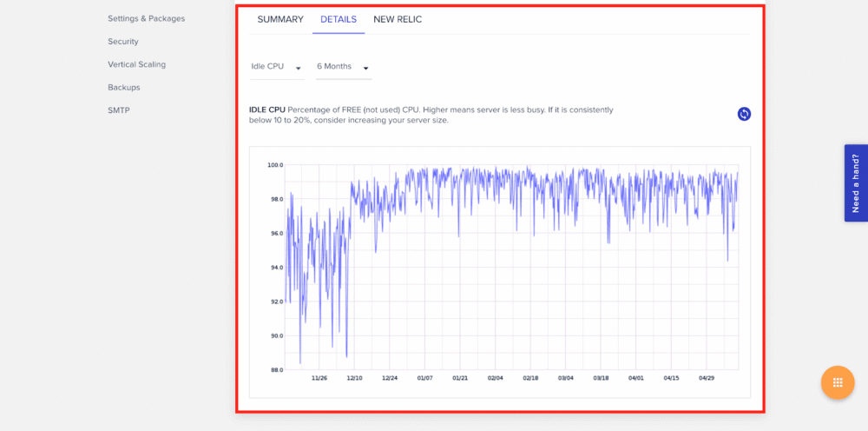Open the Security sidebar section

point(123,42)
